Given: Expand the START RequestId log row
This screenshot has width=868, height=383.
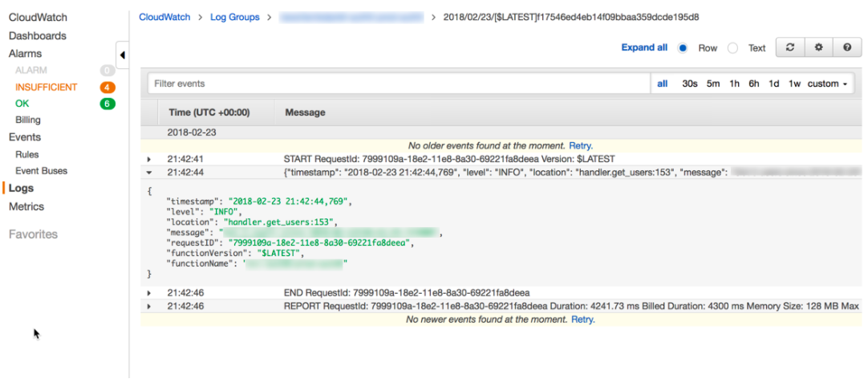Looking at the screenshot, I should pos(149,160).
